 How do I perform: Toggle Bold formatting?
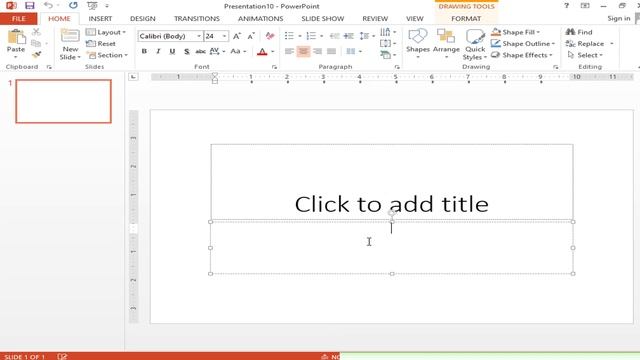tap(144, 51)
